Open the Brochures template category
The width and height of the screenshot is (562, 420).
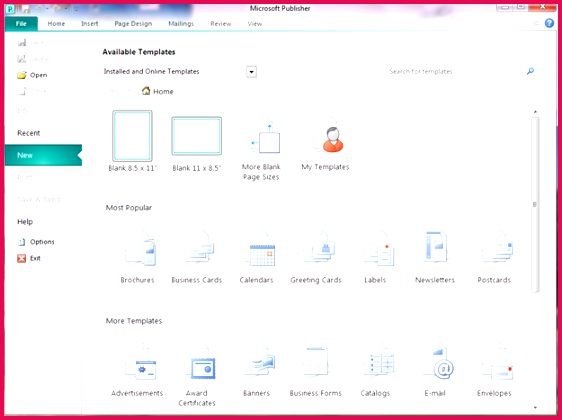(x=138, y=257)
